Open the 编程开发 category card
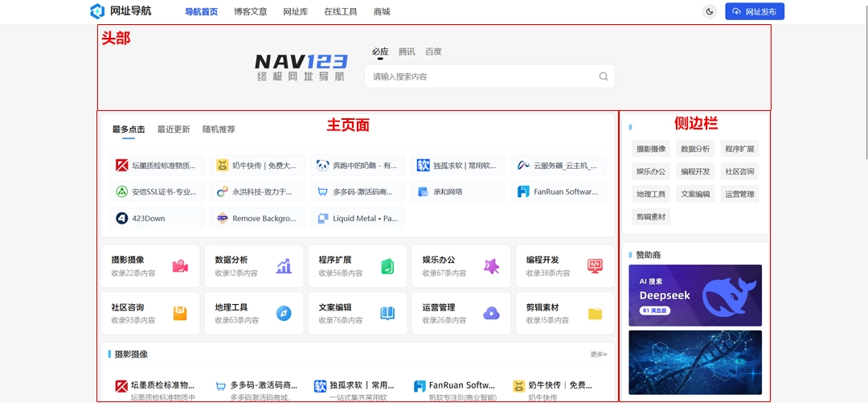Viewport: 868px width, 403px height. [565, 266]
